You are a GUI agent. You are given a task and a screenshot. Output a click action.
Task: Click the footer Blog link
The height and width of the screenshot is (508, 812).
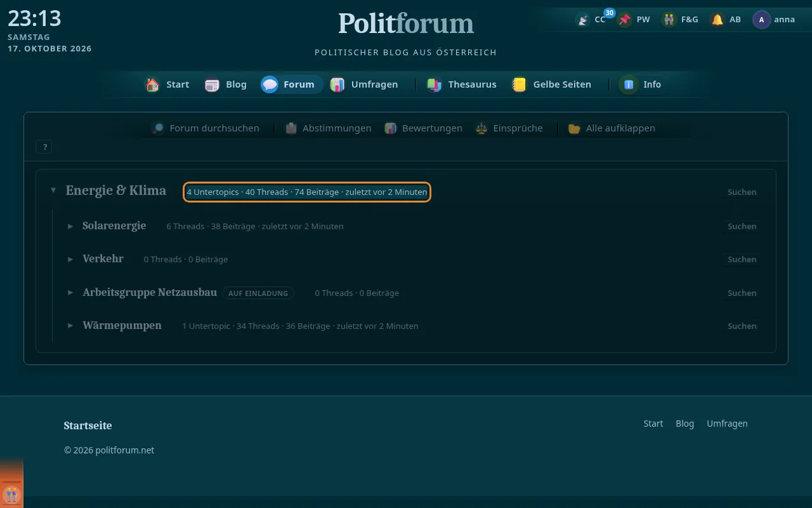[x=684, y=424]
